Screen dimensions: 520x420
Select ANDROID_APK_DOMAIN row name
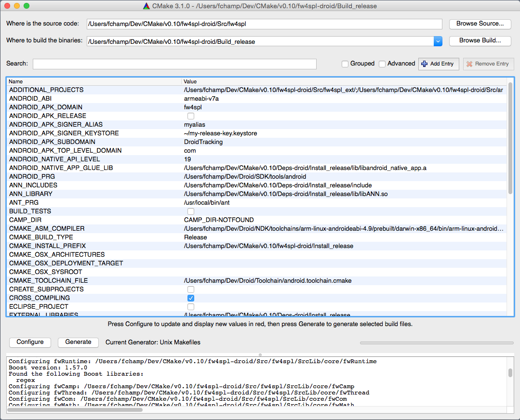(46, 107)
